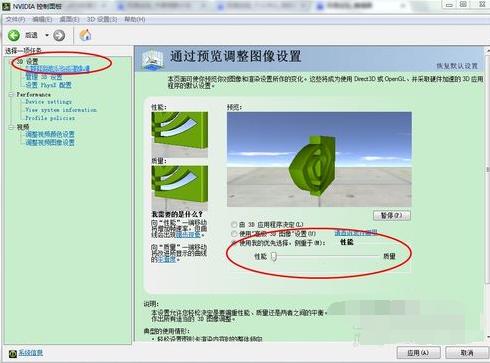Viewport: 490px width, 363px height.
Task: Click the 取消 button
Action: tap(467, 353)
